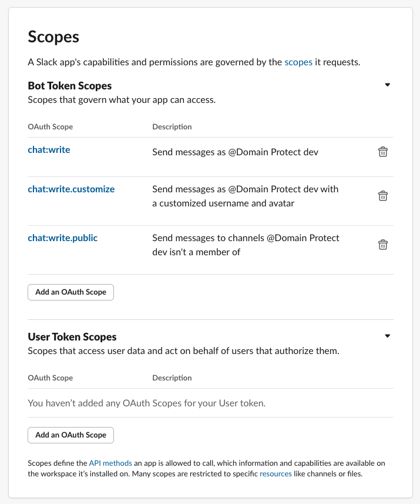Follow the API methods link
This screenshot has height=504, width=420.
click(x=110, y=463)
